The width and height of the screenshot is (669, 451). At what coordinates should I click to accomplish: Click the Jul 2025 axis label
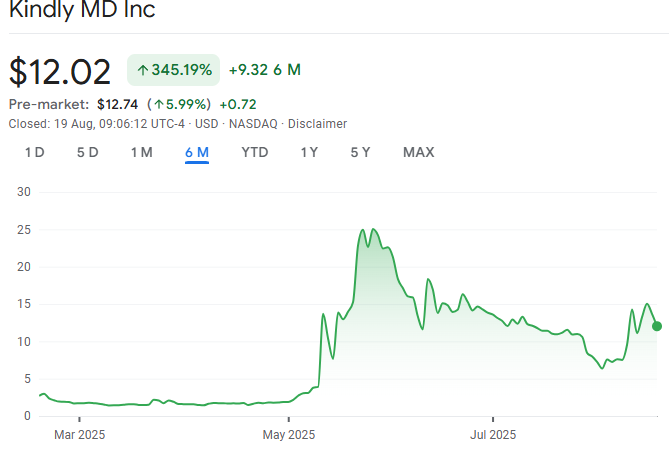[493, 435]
